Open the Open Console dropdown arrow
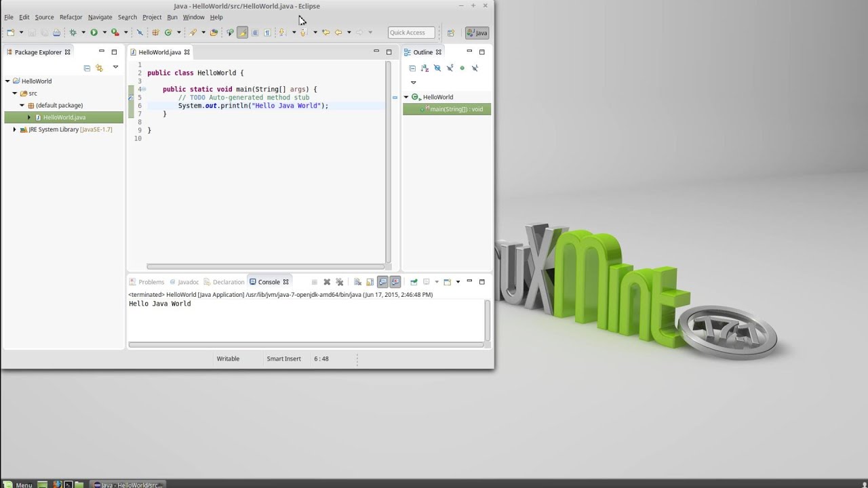Image resolution: width=868 pixels, height=488 pixels. (x=458, y=282)
